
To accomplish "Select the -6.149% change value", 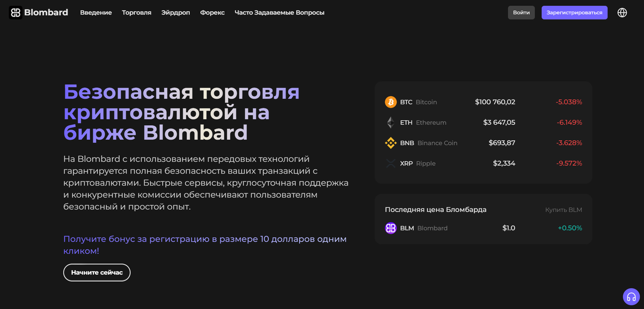I will click(x=569, y=123).
